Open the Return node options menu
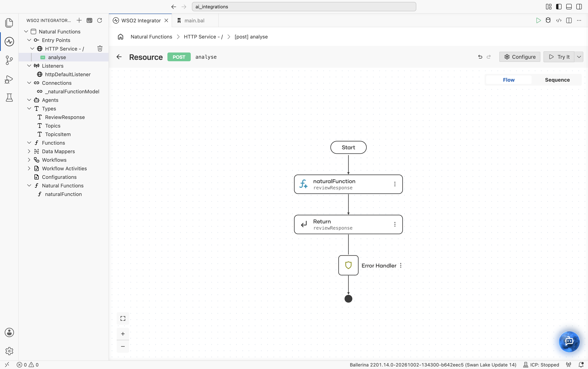 click(395, 224)
